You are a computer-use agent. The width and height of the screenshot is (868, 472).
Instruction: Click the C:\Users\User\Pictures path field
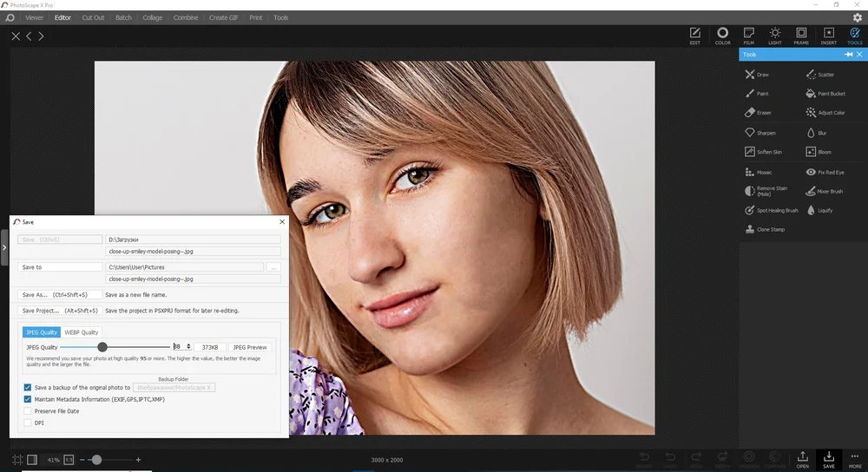point(184,266)
